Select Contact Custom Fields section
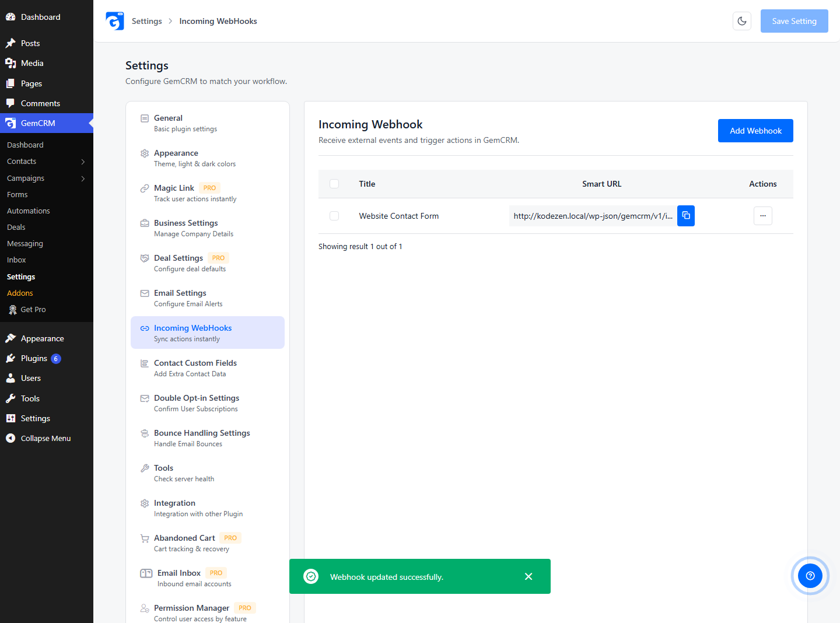Screen dimensions: 840x623 click(208, 367)
